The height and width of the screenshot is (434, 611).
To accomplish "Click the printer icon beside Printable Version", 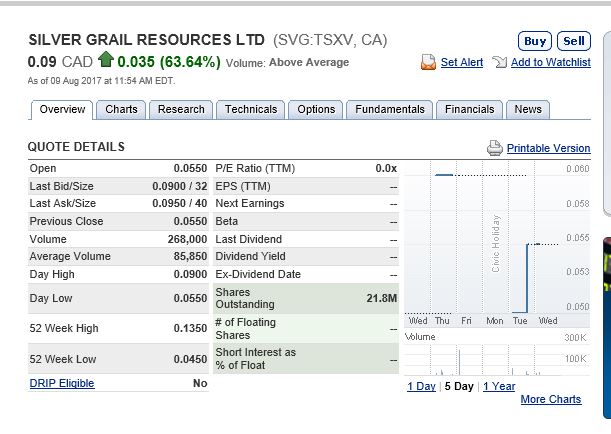I will click(494, 148).
